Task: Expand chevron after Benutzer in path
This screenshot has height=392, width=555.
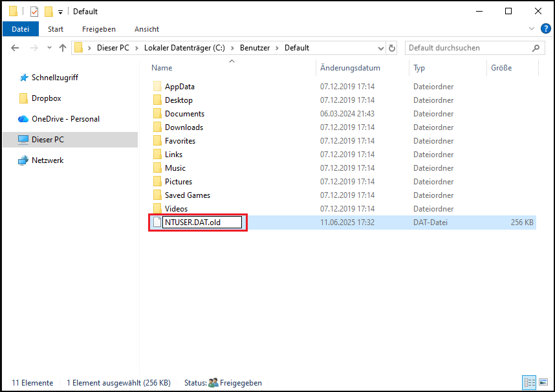Action: 277,48
